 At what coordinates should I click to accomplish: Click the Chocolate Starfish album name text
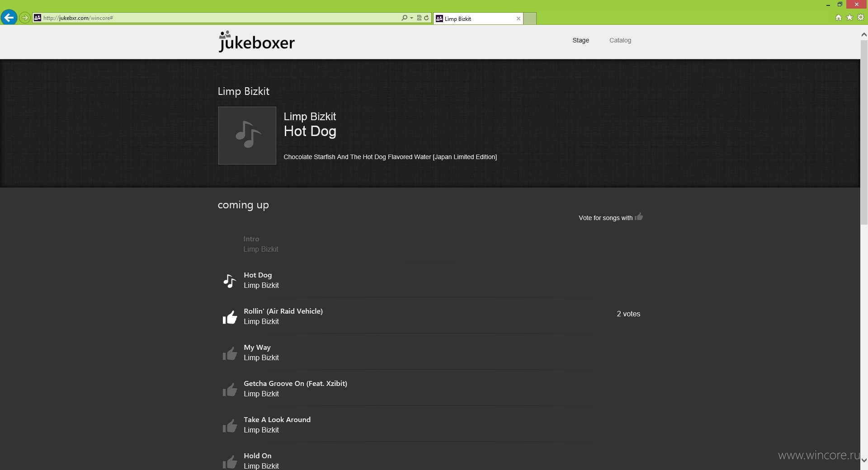tap(390, 157)
